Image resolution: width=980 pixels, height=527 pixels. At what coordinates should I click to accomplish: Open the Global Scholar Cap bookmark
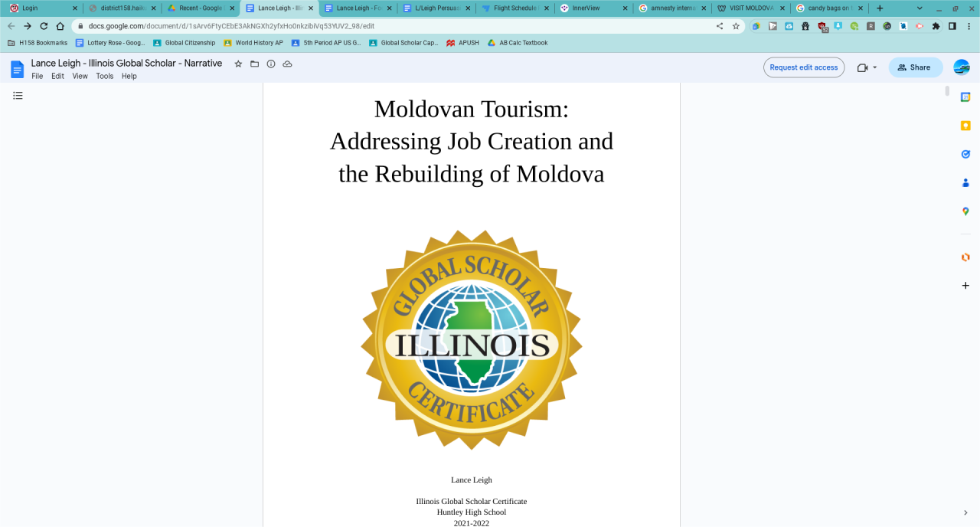tap(403, 43)
